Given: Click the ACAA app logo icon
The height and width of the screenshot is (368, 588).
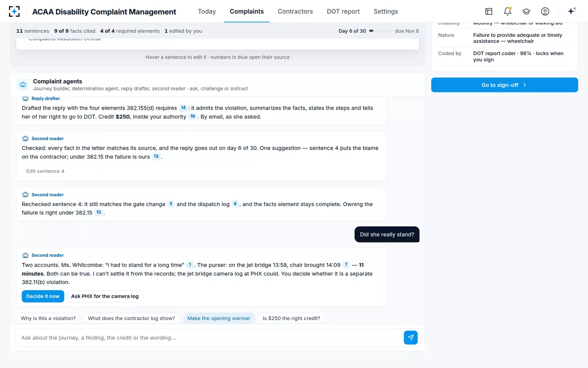Looking at the screenshot, I should coord(14,11).
